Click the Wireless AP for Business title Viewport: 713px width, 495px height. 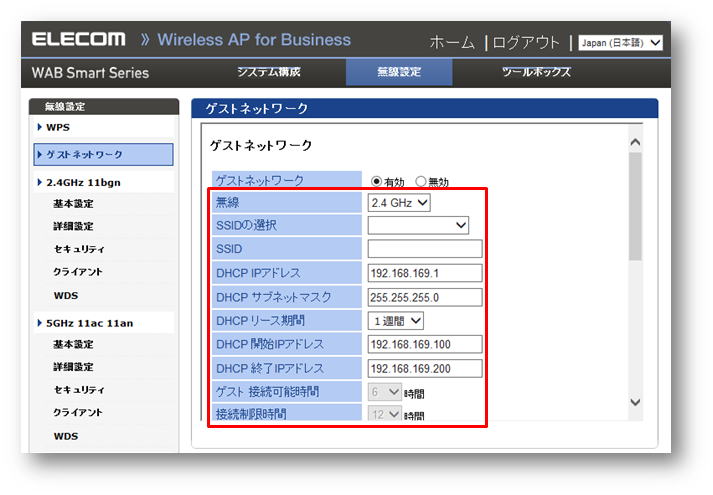pyautogui.click(x=254, y=40)
